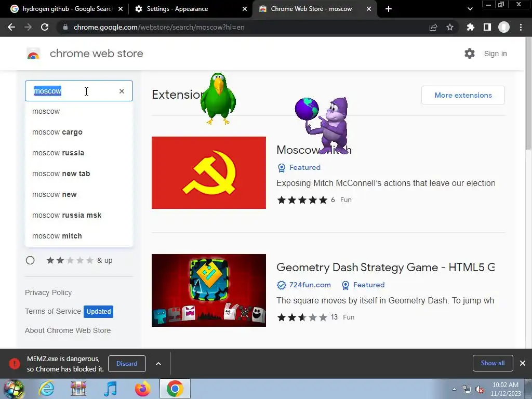Click the More extensions button

click(463, 95)
